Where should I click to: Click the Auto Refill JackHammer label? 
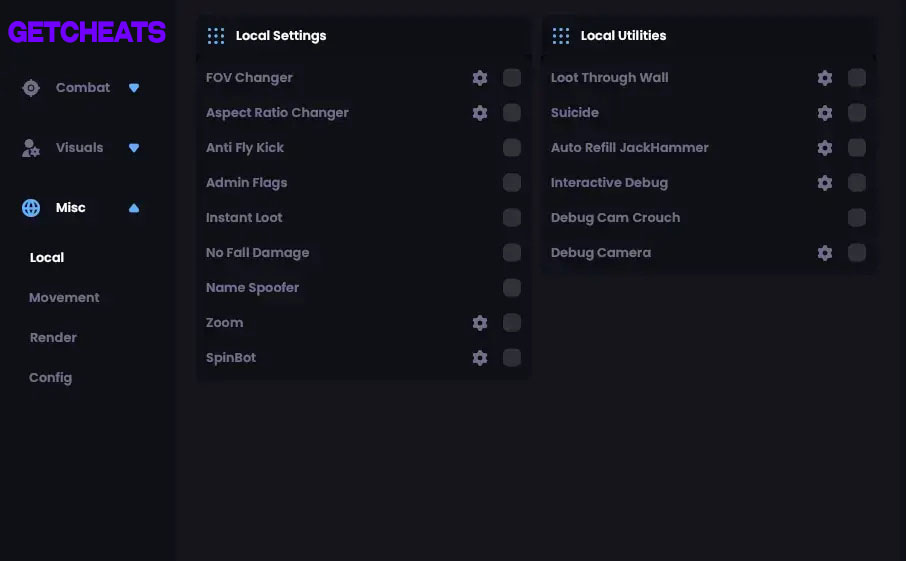[x=629, y=148]
